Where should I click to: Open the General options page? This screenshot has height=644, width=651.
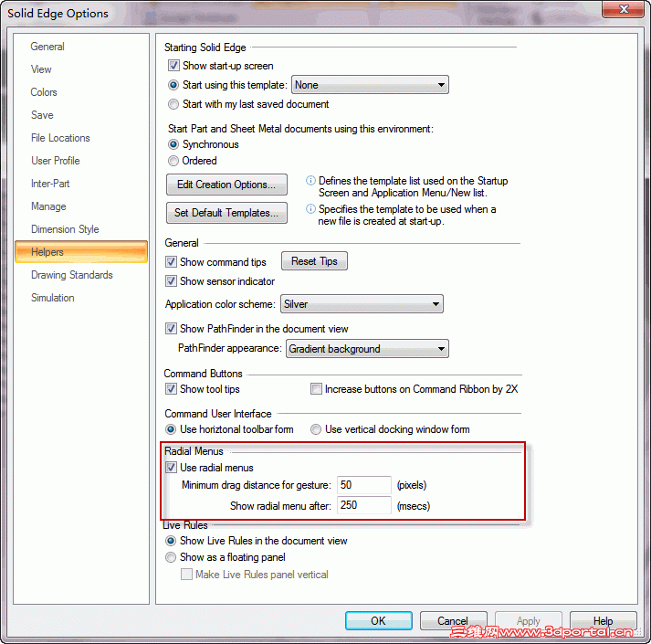47,47
